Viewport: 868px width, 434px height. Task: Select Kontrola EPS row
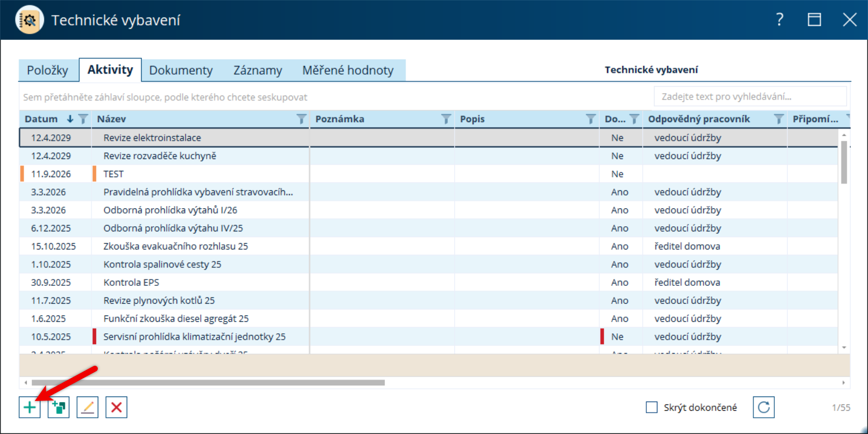point(429,282)
